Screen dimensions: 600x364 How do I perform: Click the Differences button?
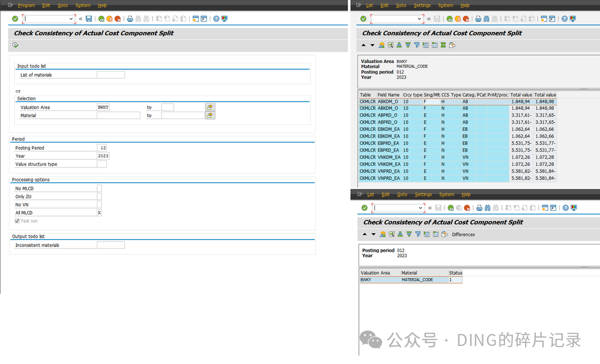[x=463, y=234]
